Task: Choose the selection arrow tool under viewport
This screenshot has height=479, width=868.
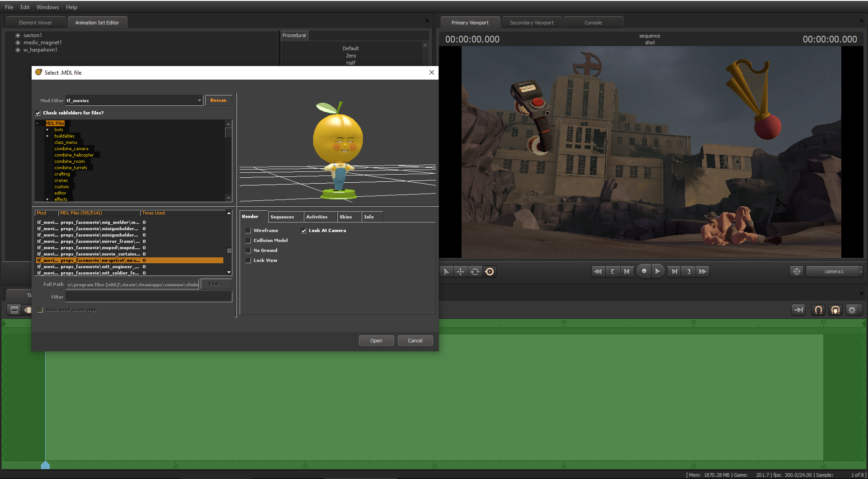Action: [x=447, y=271]
